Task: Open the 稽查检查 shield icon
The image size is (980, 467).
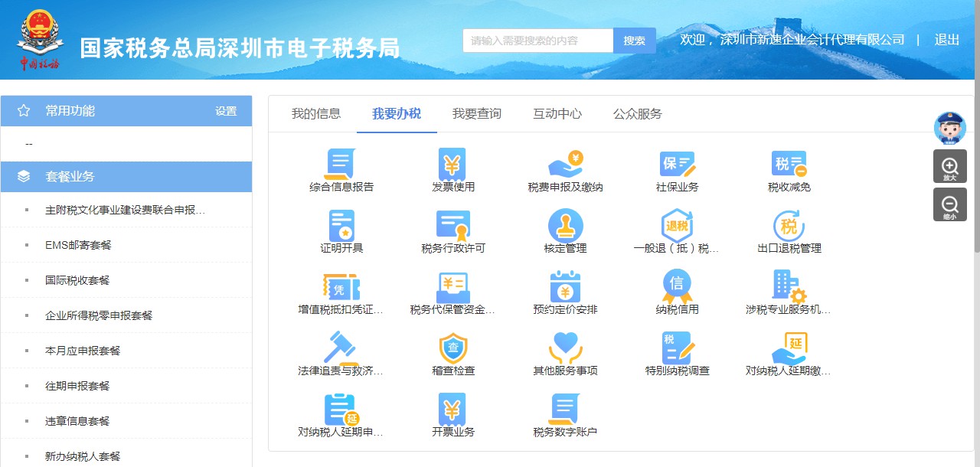Action: pos(452,348)
